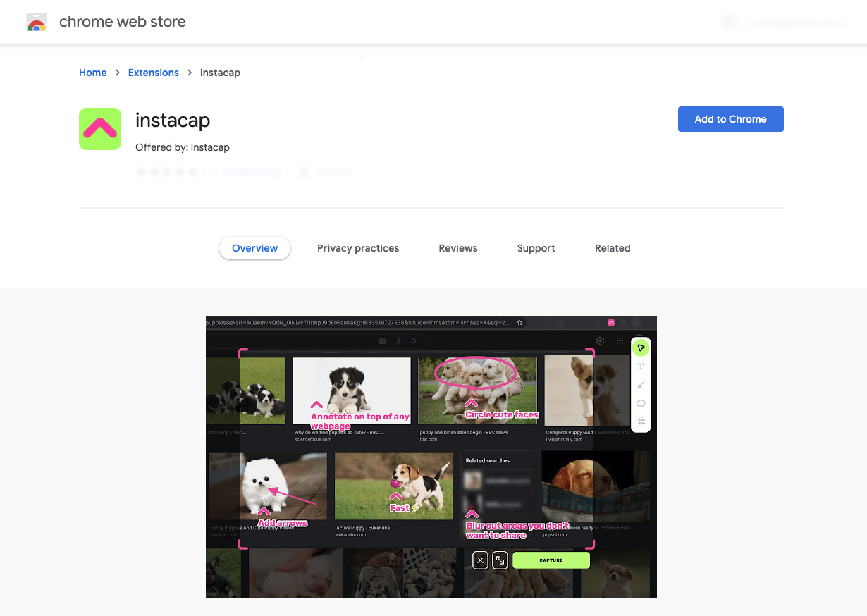This screenshot has width=867, height=616.
Task: Click the fullscreen expand icon beside Capture
Action: [500, 560]
